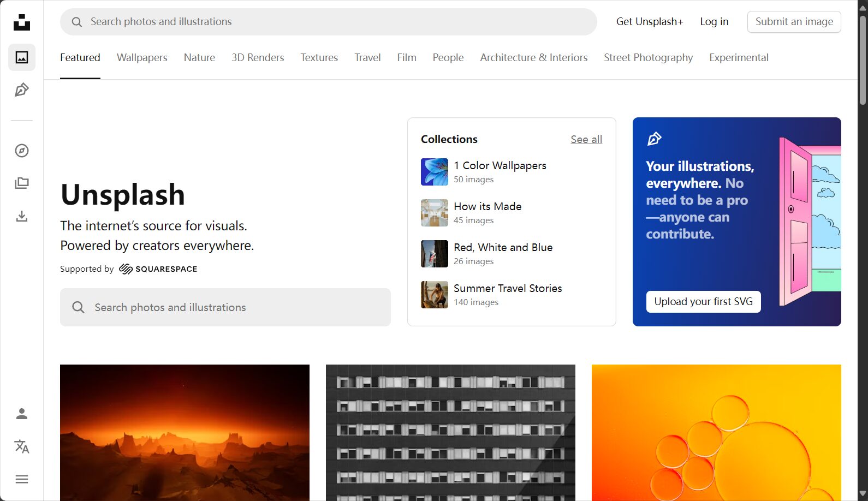Open the profile person icon
This screenshot has width=868, height=501.
[22, 414]
